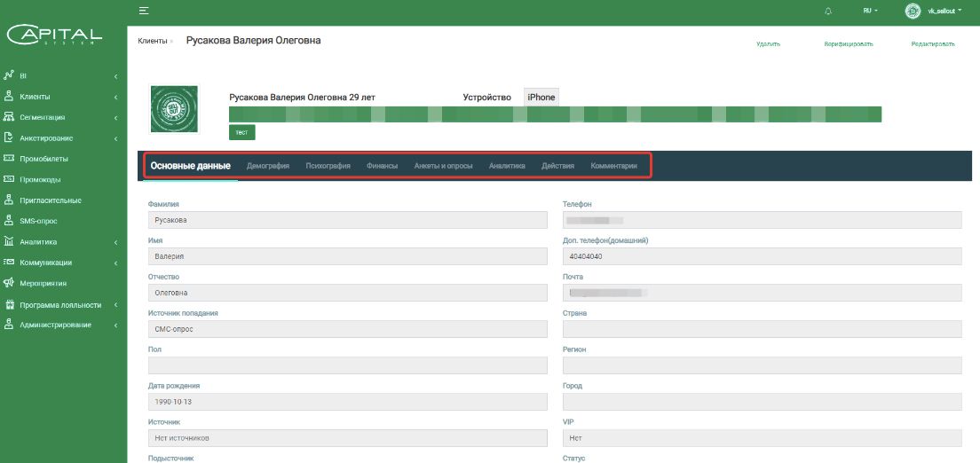Switch to the Демография tab
This screenshot has height=463, width=980.
pyautogui.click(x=267, y=166)
